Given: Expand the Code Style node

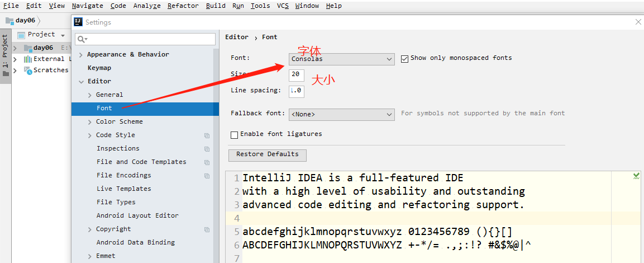Looking at the screenshot, I should 90,135.
